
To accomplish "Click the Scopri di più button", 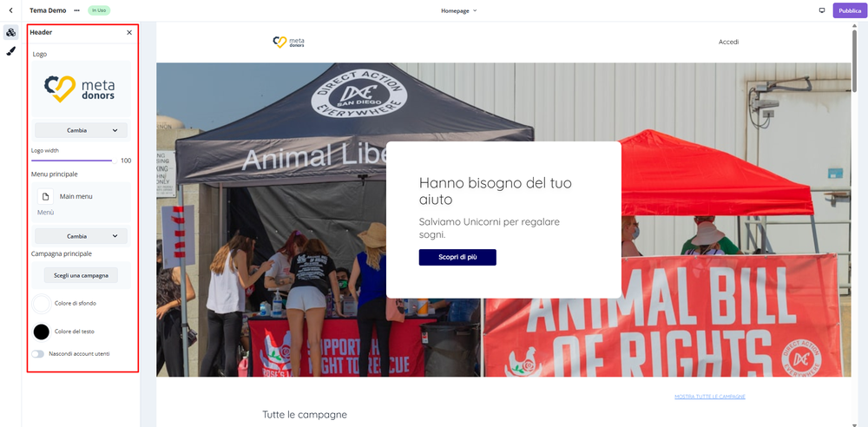I will pos(457,258).
